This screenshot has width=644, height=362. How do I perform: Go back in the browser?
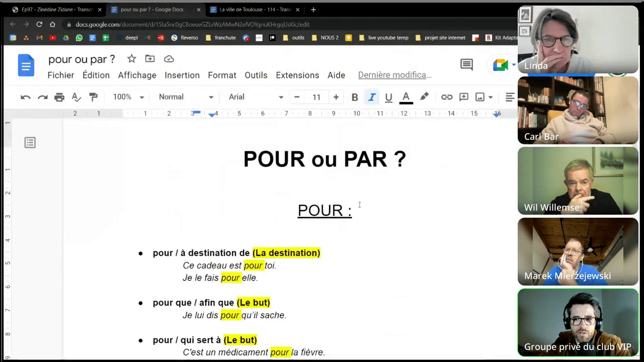click(13, 24)
